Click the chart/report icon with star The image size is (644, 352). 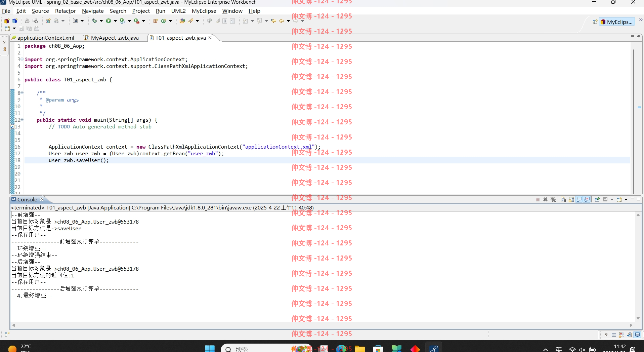(48, 21)
